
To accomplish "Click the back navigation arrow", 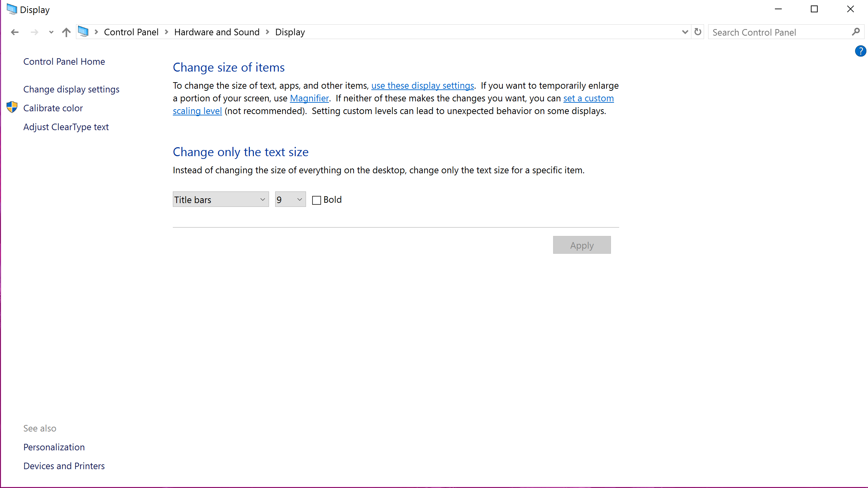I will tap(14, 32).
